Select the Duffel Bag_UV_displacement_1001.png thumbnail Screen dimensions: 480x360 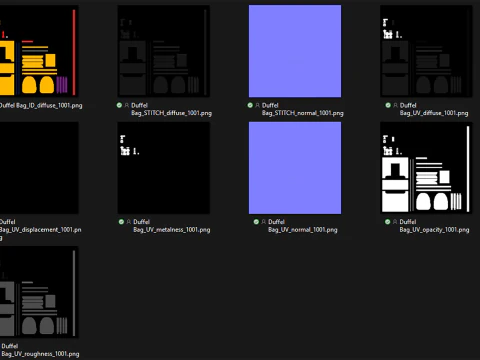(39, 168)
